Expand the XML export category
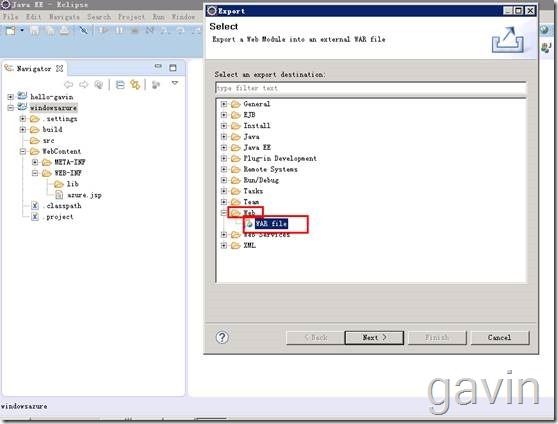Screen dimensions: 558x424 (224, 245)
